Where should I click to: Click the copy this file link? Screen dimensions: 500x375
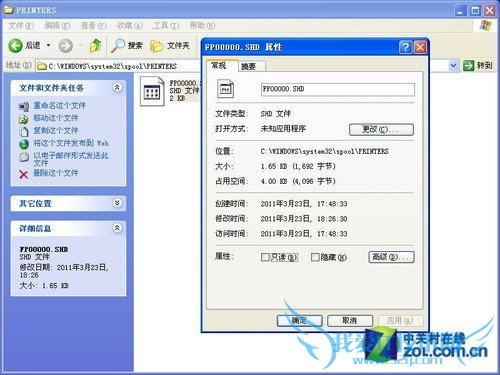pyautogui.click(x=56, y=131)
